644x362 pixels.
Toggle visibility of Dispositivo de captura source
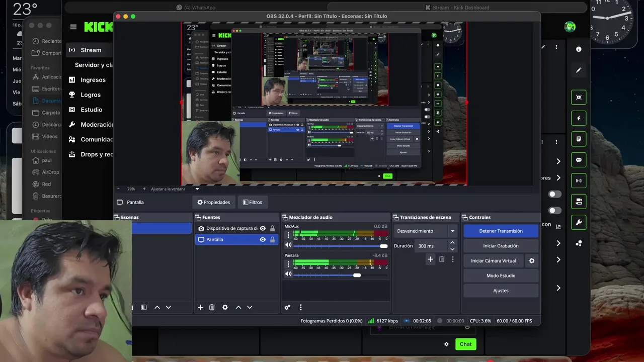pyautogui.click(x=263, y=228)
